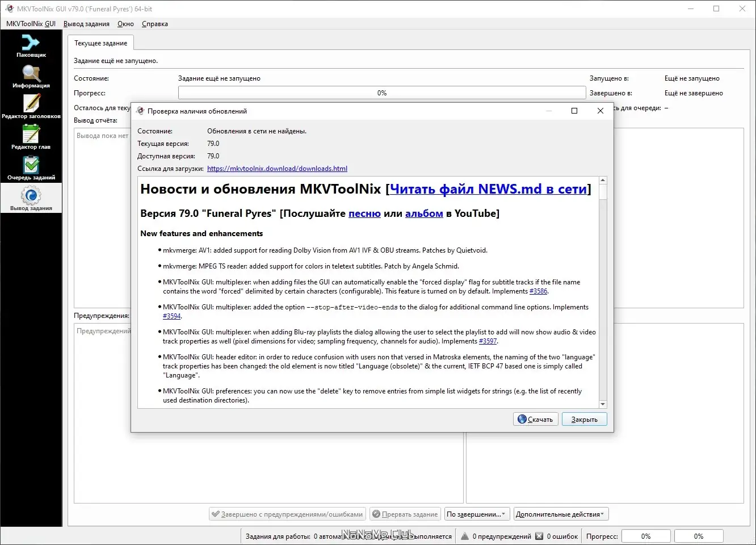Open the Вывод задания menu in menu bar

[x=86, y=24]
